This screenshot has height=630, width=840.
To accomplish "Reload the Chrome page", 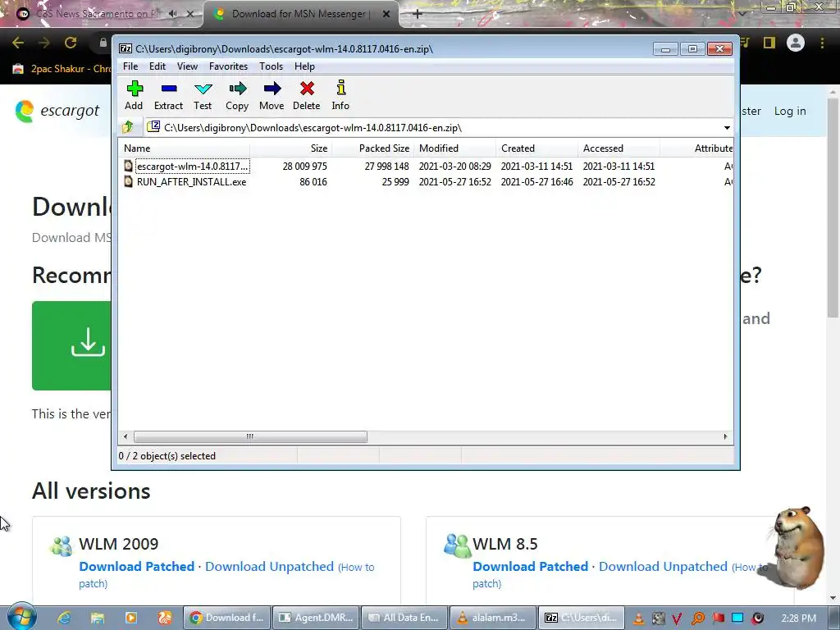I will (x=71, y=43).
